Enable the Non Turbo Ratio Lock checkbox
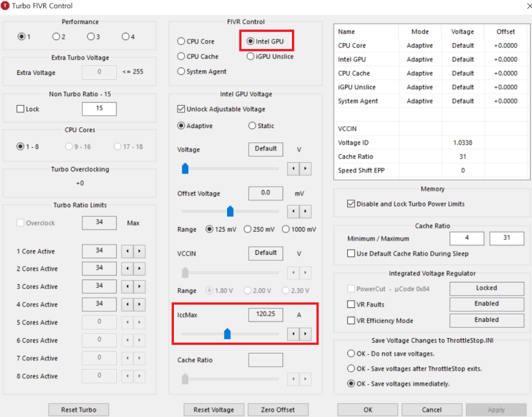 pos(20,109)
